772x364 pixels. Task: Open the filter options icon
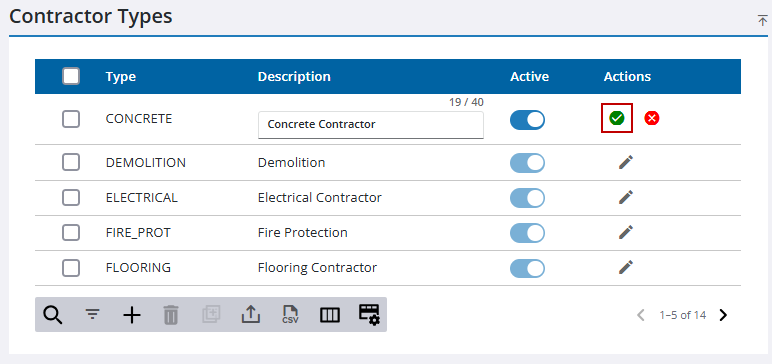[92, 314]
